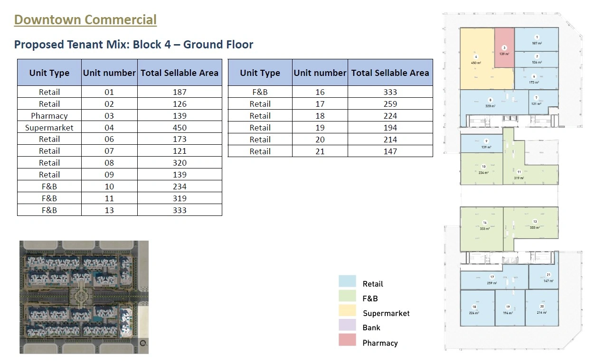Click the 'Retail' legend label

(x=373, y=284)
